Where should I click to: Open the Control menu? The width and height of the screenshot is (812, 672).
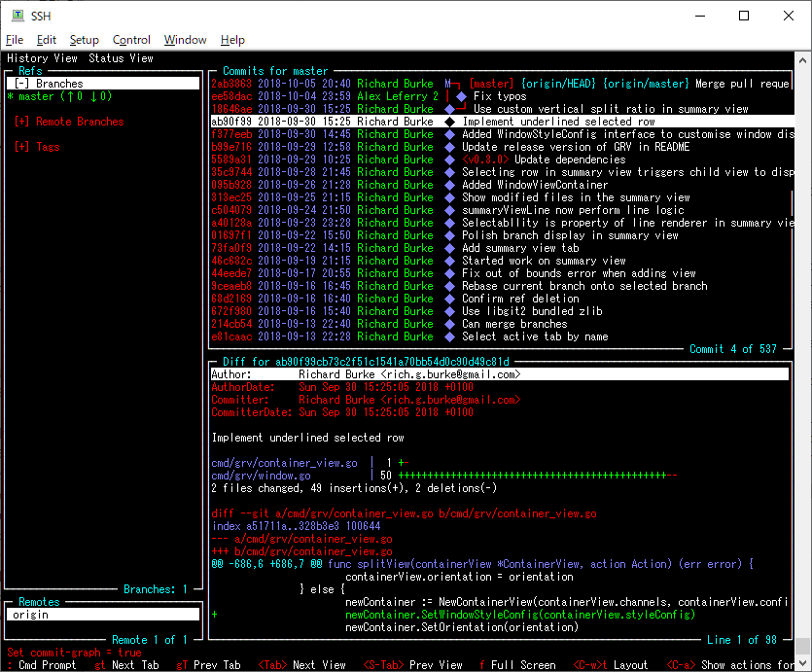pyautogui.click(x=131, y=40)
